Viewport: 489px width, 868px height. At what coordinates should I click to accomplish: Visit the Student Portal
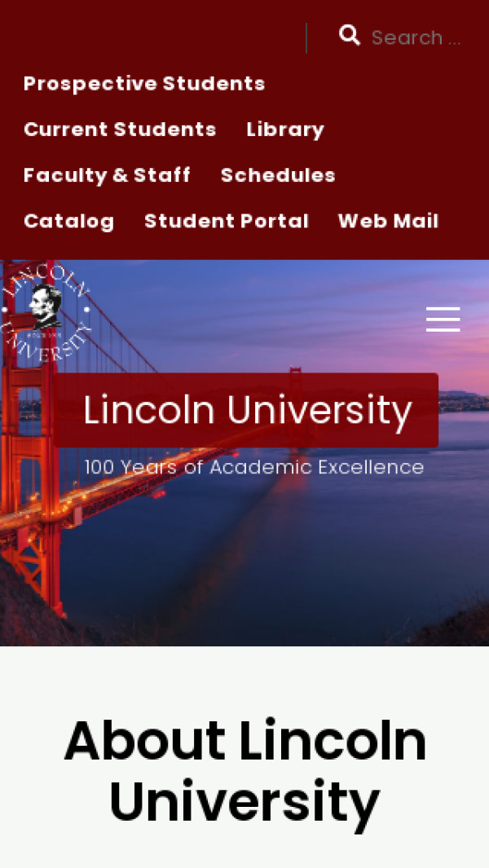tap(226, 221)
